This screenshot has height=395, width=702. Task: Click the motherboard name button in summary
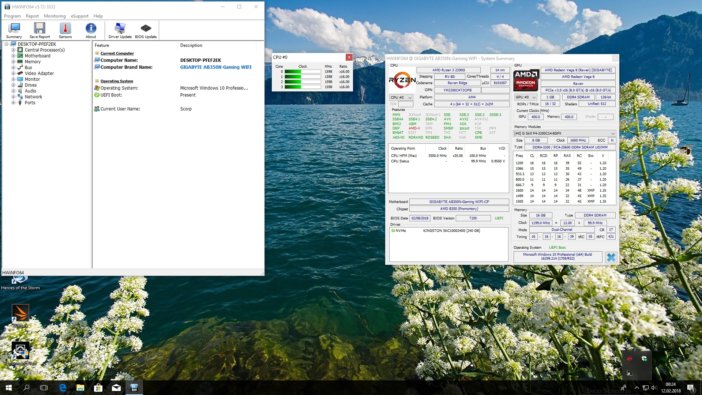[459, 202]
